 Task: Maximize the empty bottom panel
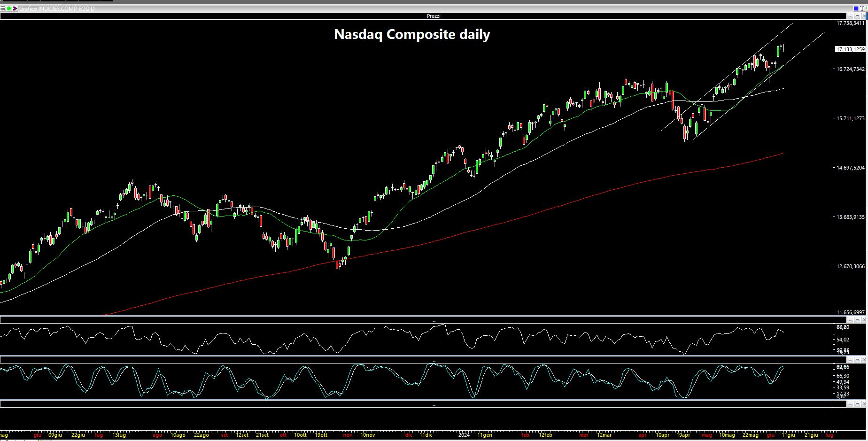click(x=857, y=403)
